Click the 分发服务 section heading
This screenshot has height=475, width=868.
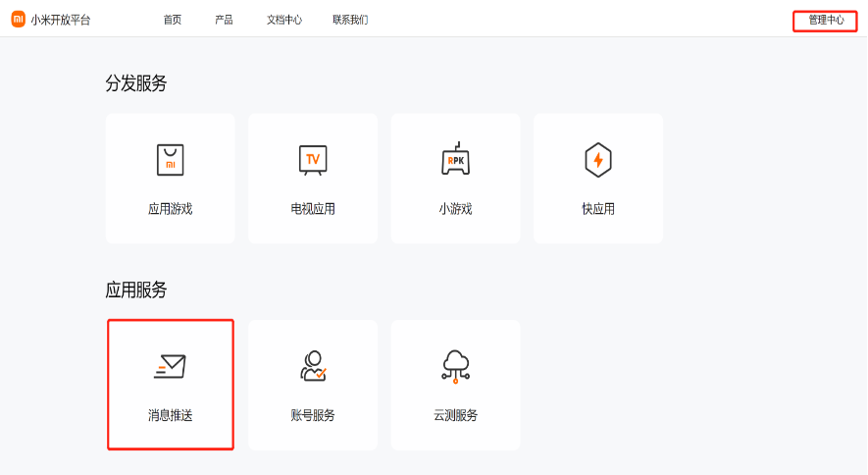click(136, 83)
